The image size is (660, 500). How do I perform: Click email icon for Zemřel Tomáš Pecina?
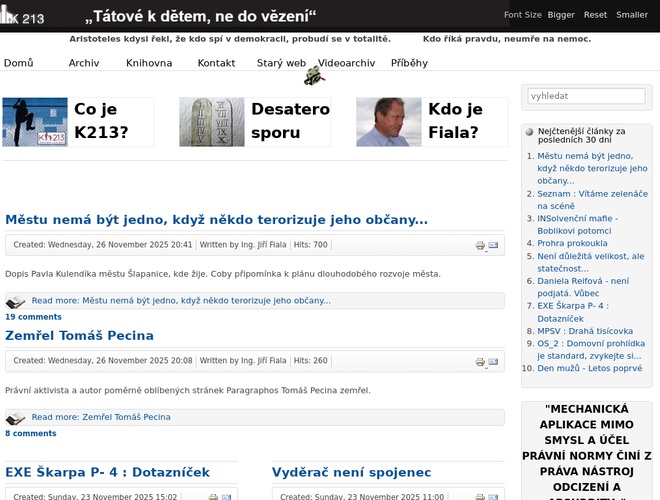coord(493,362)
